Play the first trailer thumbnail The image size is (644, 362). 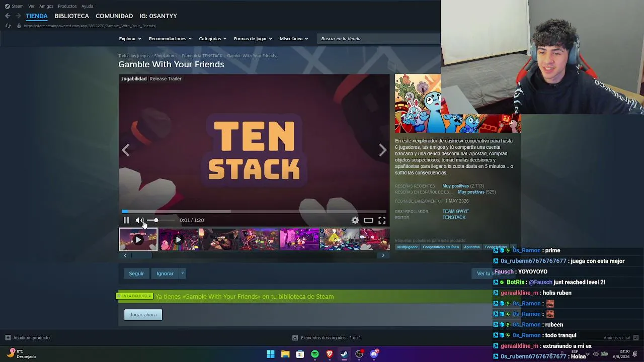click(138, 239)
